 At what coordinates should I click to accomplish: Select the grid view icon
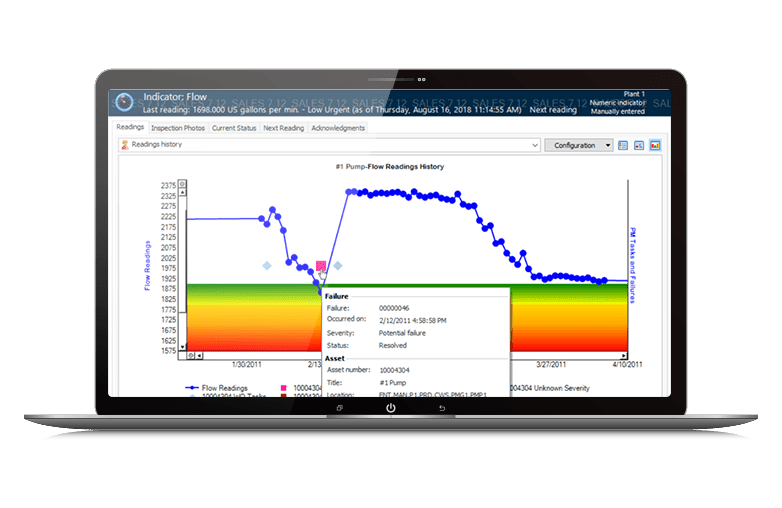(622, 145)
